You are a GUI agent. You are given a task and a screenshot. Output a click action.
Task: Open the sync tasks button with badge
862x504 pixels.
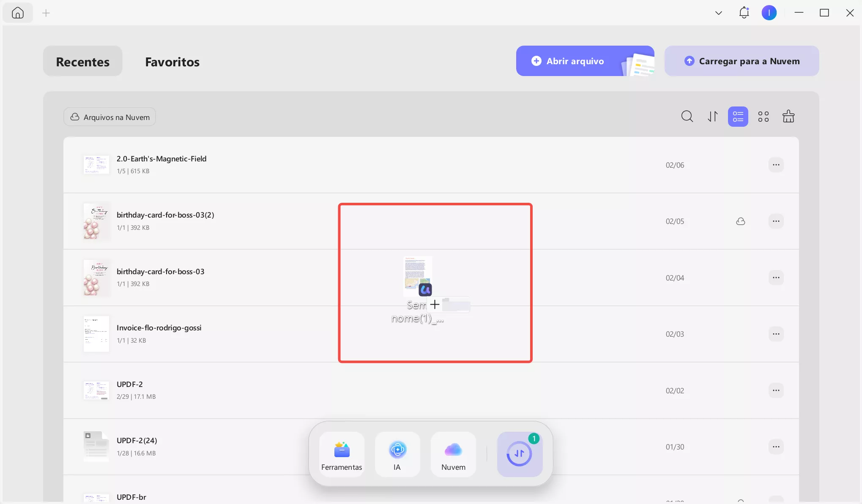(520, 454)
